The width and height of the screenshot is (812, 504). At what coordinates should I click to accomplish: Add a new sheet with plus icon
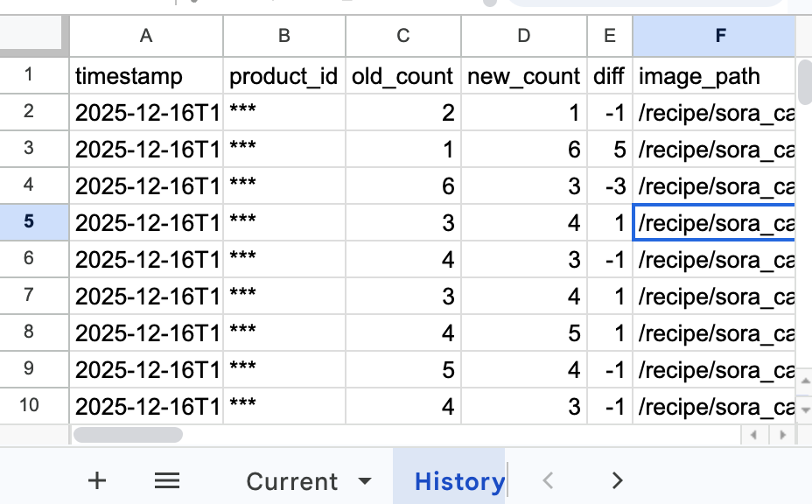click(x=97, y=479)
